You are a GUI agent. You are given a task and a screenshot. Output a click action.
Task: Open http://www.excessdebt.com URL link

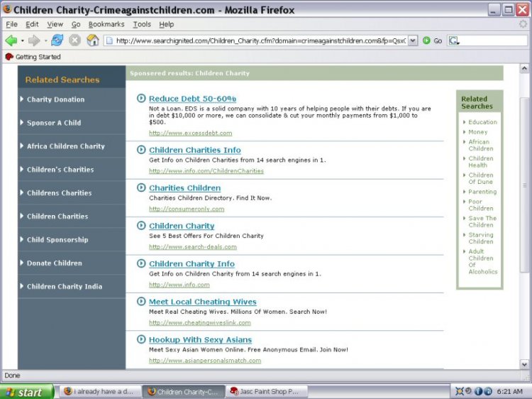coord(190,133)
